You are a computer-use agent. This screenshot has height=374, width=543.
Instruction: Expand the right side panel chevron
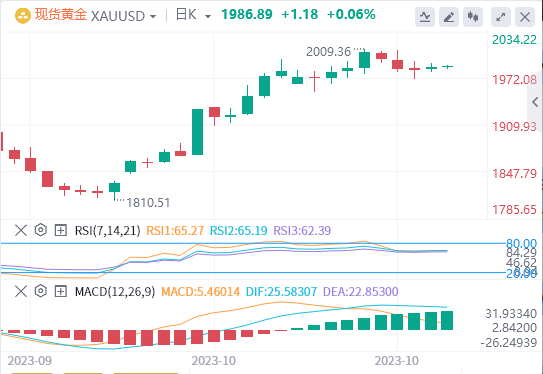(535, 102)
